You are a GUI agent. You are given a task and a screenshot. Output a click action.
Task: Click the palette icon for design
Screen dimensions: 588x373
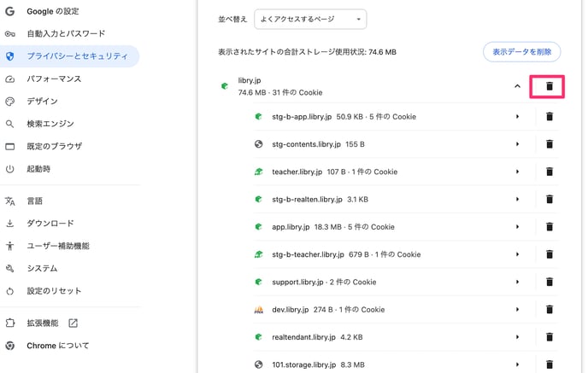coord(10,102)
